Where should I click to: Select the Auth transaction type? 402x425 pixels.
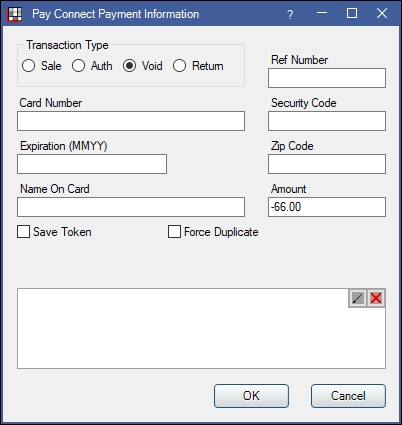92,66
